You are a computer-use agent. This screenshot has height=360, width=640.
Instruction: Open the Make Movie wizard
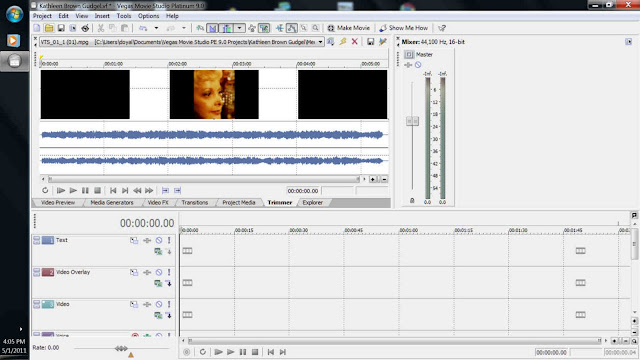348,28
